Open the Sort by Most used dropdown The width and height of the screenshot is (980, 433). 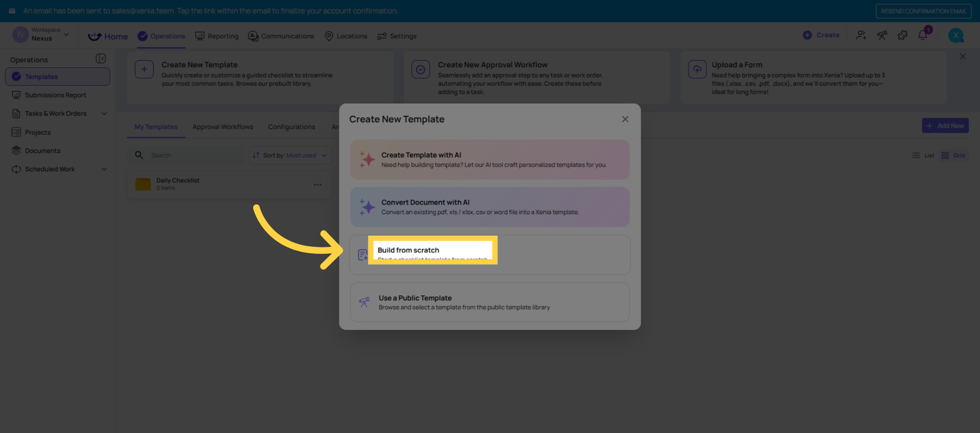[290, 156]
